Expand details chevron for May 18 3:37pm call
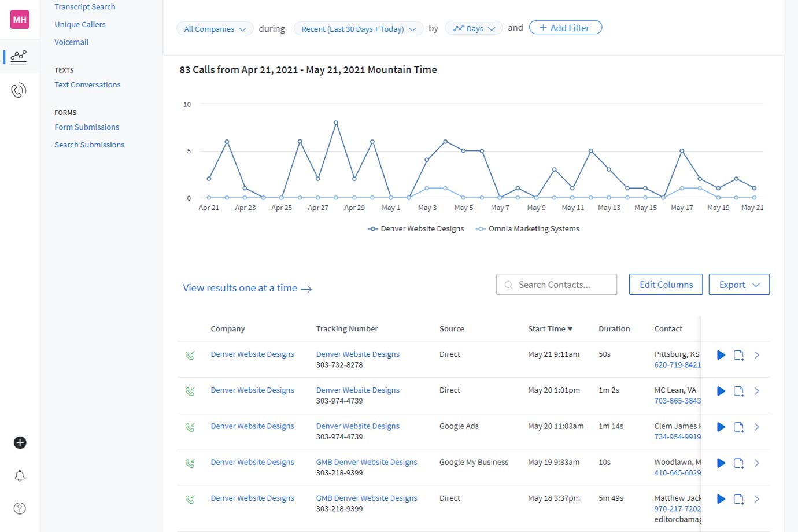This screenshot has height=532, width=798. [x=757, y=498]
